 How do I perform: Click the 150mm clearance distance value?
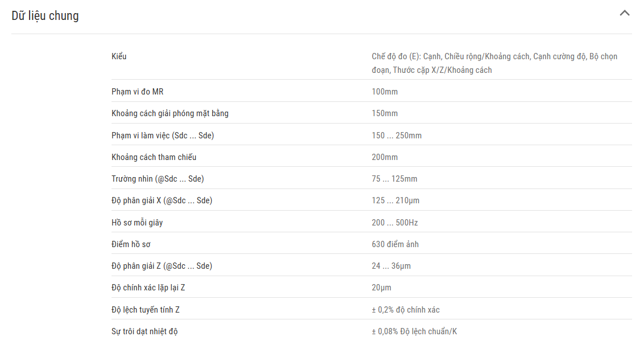(x=385, y=113)
